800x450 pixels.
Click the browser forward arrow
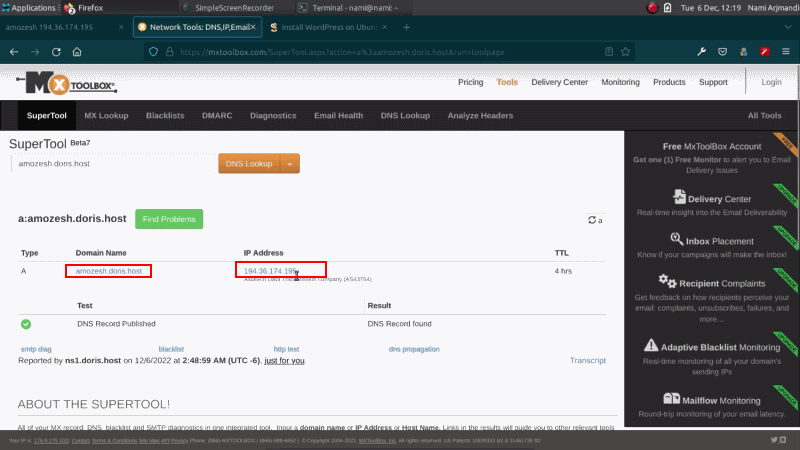coord(35,52)
